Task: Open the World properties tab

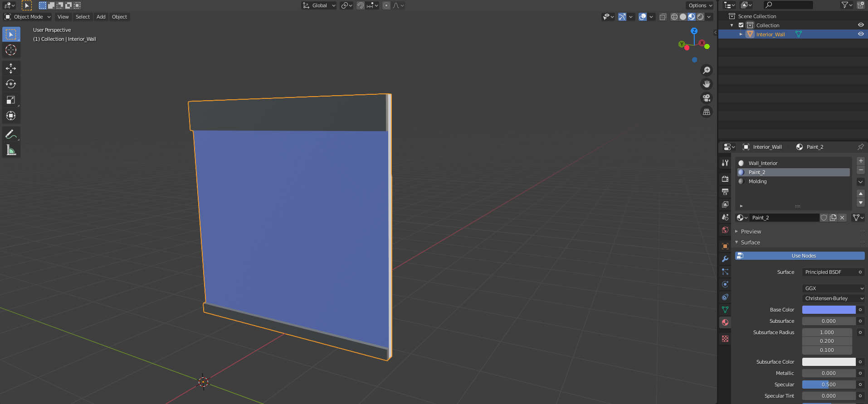Action: 725,230
